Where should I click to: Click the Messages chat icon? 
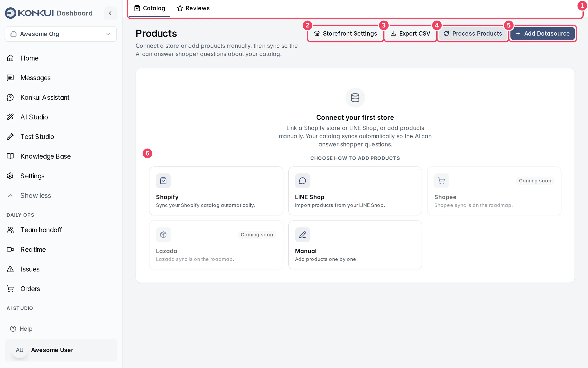(x=10, y=78)
